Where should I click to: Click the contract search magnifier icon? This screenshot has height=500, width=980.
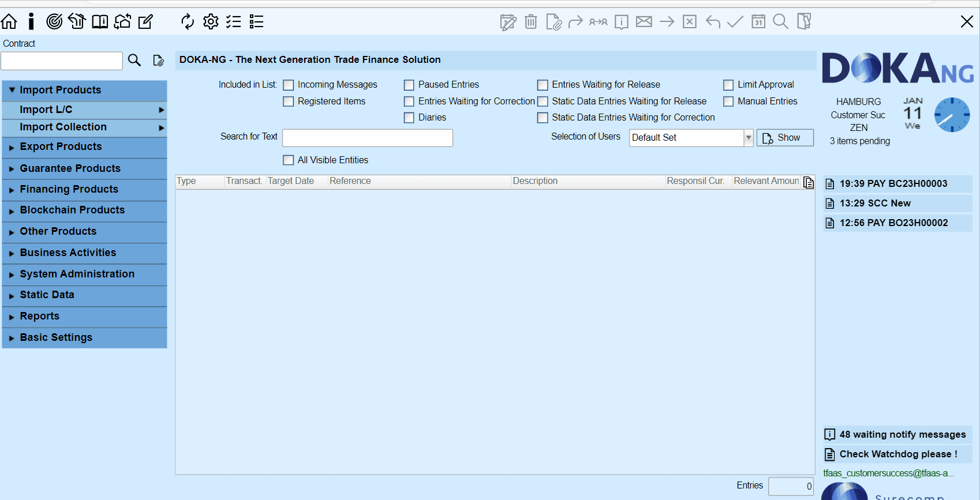(134, 60)
